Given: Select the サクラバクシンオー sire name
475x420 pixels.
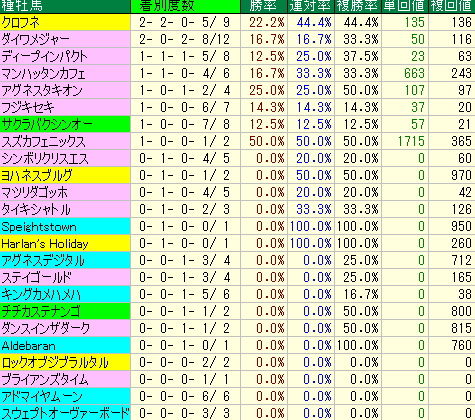Looking at the screenshot, I should point(47,124).
